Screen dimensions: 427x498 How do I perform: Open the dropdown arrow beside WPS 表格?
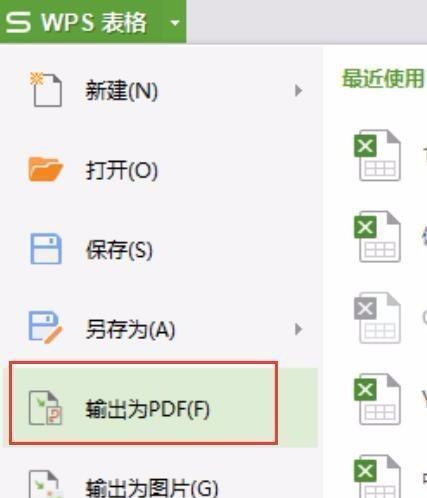[x=175, y=23]
